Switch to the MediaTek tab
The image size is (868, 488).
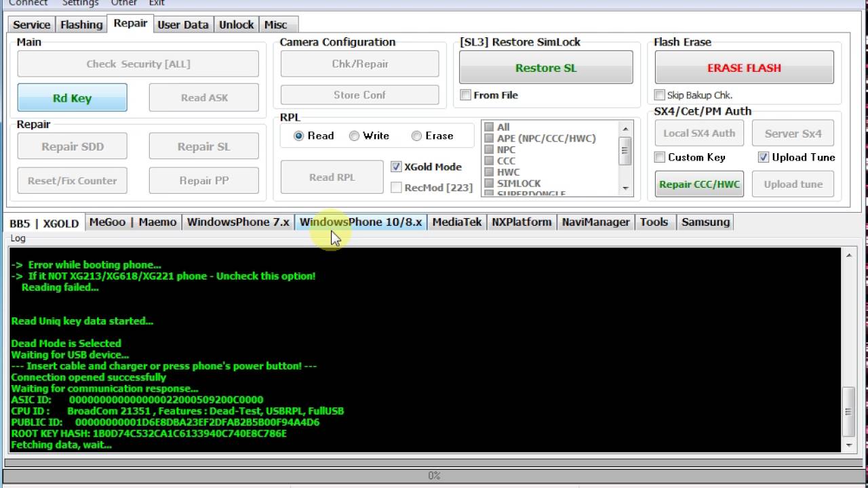(x=457, y=222)
